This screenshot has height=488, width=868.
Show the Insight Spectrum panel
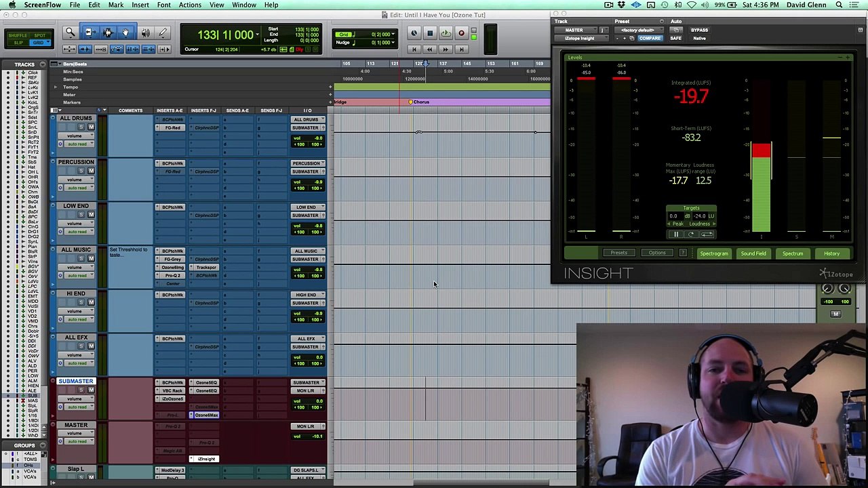[x=792, y=253]
